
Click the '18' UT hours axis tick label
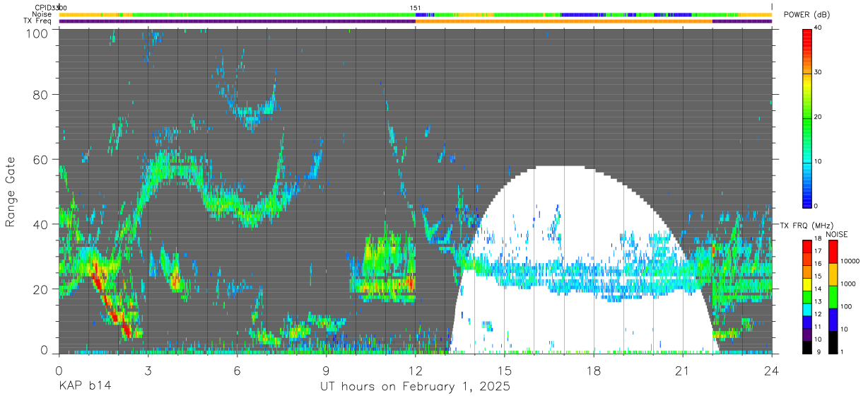(594, 370)
